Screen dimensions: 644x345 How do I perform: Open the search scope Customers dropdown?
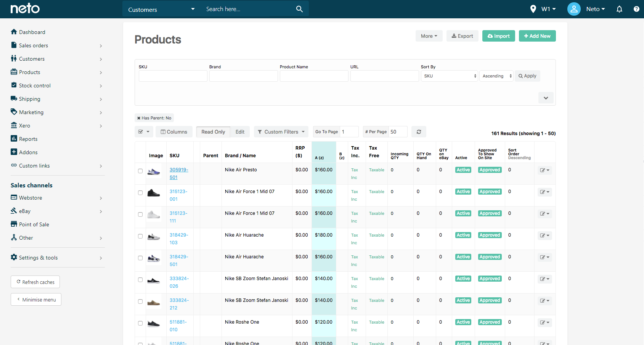[x=161, y=9]
